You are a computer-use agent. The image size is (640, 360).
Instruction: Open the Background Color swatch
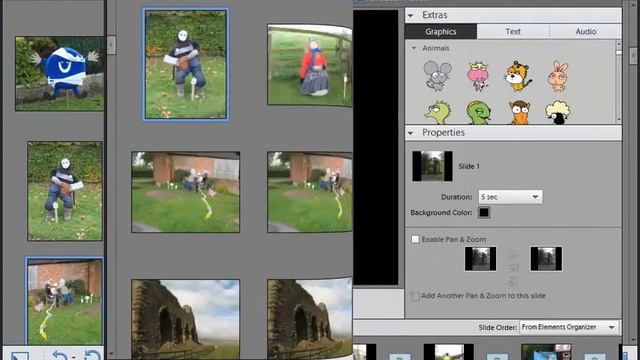[484, 213]
